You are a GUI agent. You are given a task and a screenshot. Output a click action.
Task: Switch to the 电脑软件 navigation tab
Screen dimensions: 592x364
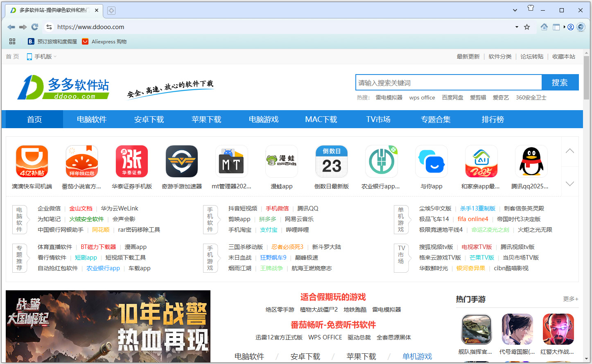tap(92, 120)
